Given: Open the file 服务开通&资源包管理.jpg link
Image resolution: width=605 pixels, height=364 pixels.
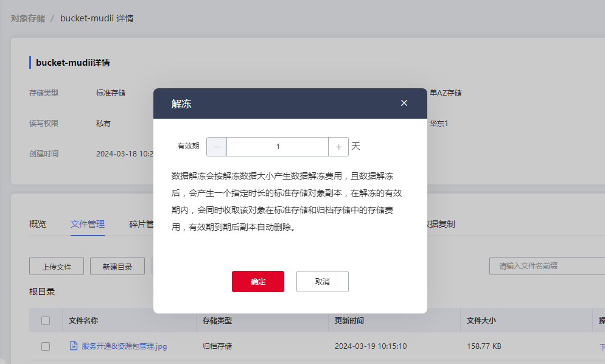Looking at the screenshot, I should point(124,346).
